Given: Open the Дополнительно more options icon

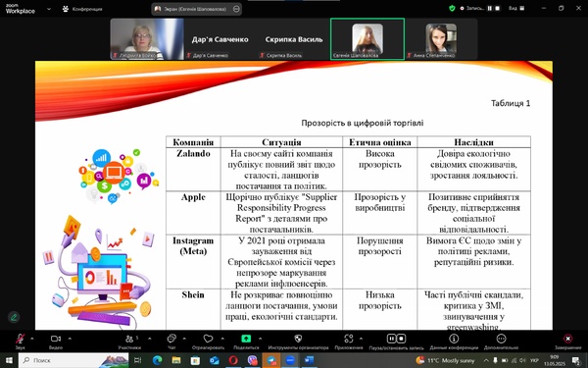Looking at the screenshot, I should [x=501, y=339].
